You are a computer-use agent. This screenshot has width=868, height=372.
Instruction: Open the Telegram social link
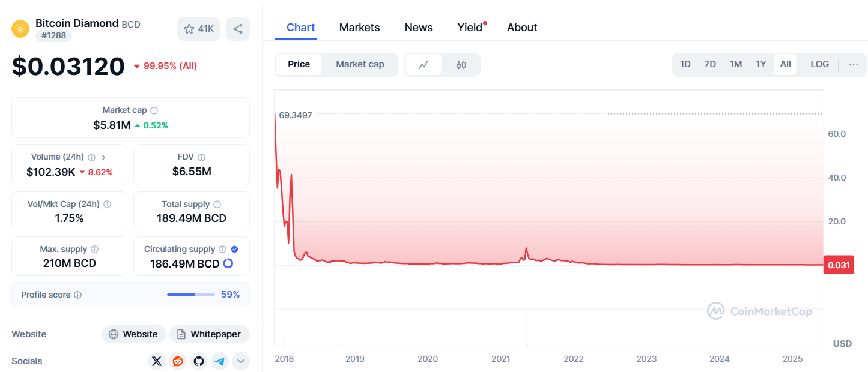[220, 361]
